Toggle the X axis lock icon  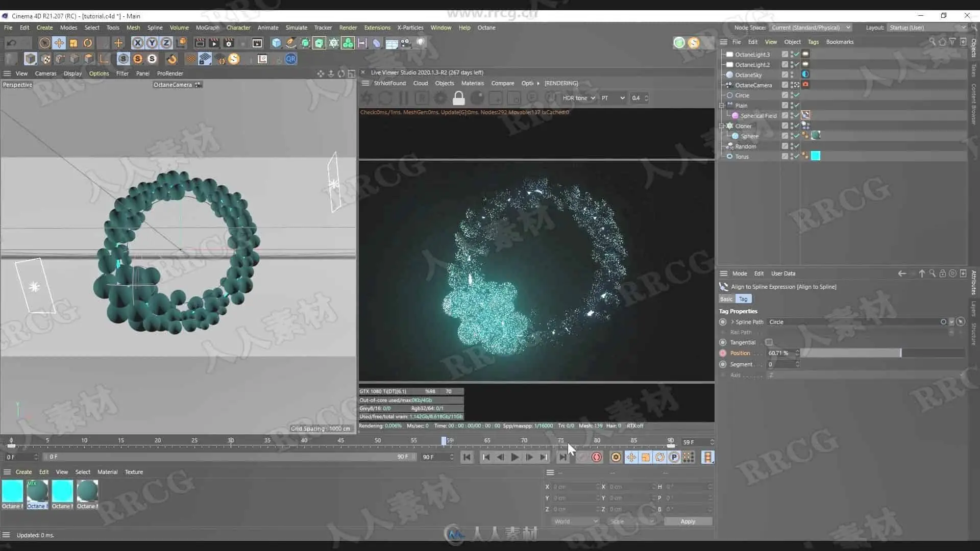(137, 43)
